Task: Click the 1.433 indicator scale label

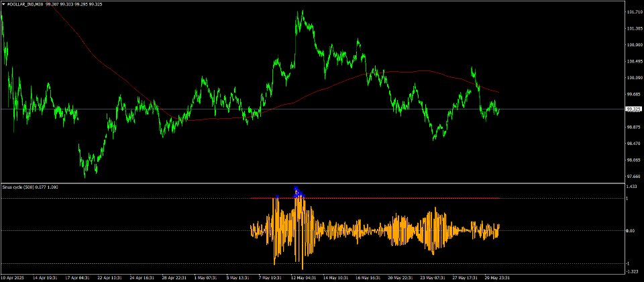Action: pyautogui.click(x=631, y=187)
